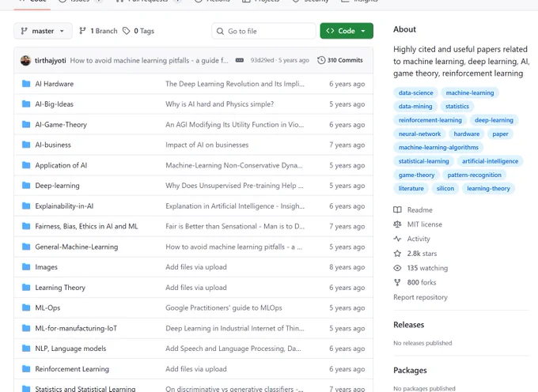Image resolution: width=538 pixels, height=392 pixels.
Task: Open the Releases section heading
Action: [x=409, y=325]
